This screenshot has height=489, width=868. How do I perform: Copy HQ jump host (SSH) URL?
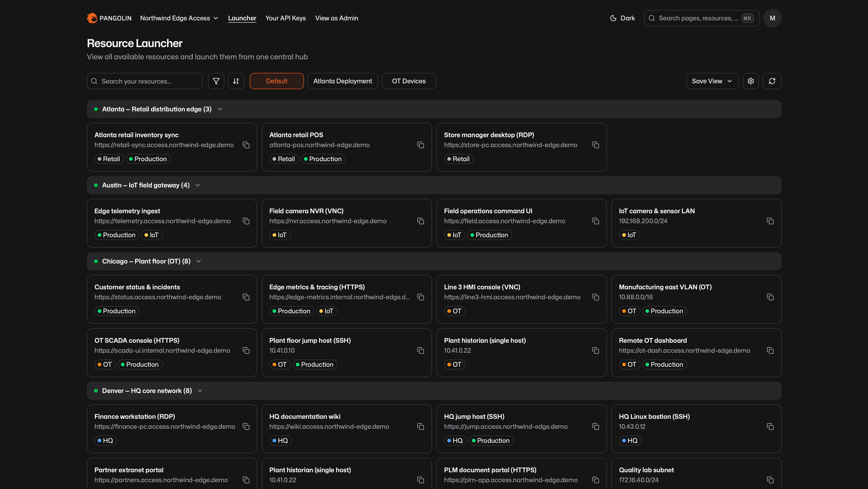[x=595, y=427]
